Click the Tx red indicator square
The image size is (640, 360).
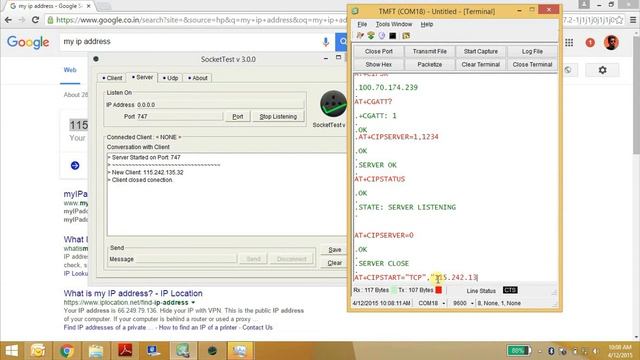pyautogui.click(x=439, y=290)
